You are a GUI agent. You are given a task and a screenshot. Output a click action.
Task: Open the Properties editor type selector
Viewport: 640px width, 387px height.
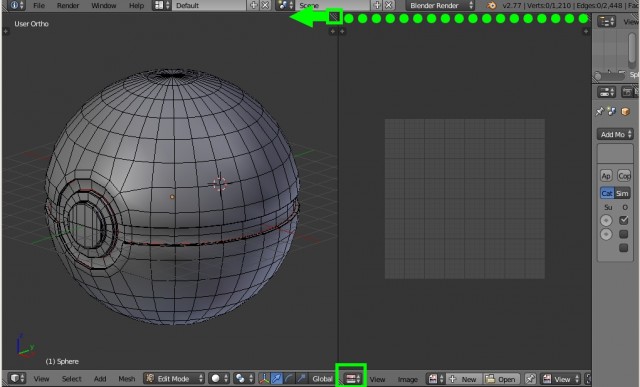click(607, 92)
